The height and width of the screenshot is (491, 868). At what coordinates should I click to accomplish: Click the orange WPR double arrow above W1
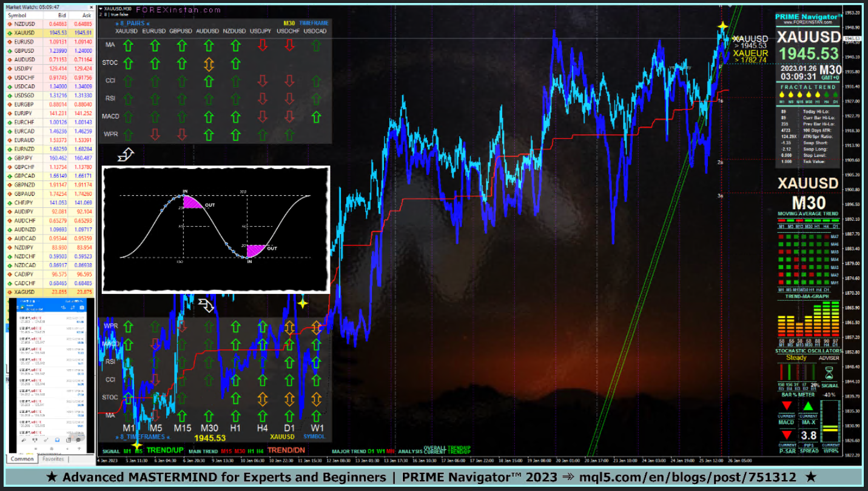click(x=316, y=327)
